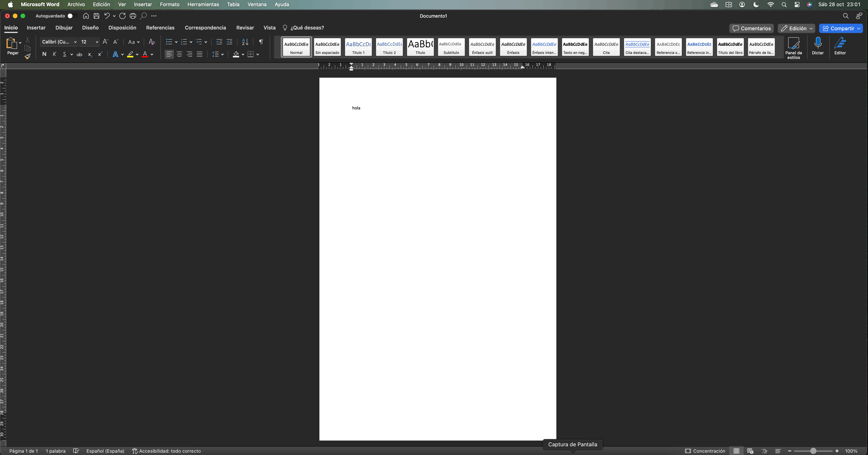Open the Diseño ribbon tab
The image size is (868, 455).
(90, 28)
